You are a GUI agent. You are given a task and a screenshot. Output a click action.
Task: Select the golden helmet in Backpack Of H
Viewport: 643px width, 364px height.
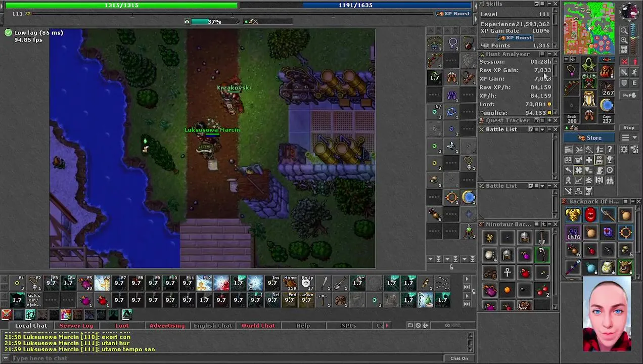573,214
